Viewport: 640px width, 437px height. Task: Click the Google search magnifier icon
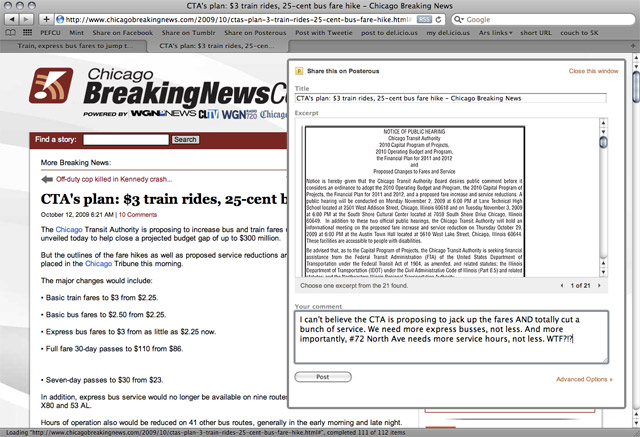(458, 19)
